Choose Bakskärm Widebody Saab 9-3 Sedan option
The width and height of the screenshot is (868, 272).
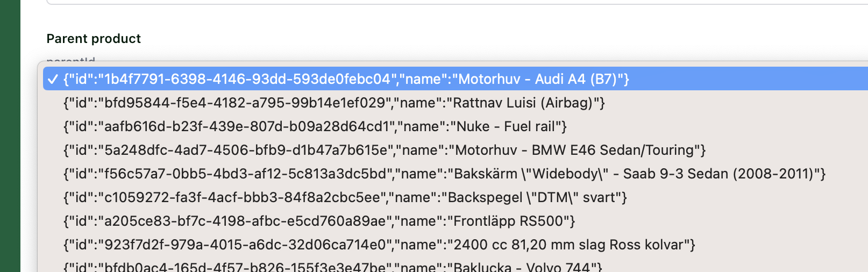pos(444,174)
